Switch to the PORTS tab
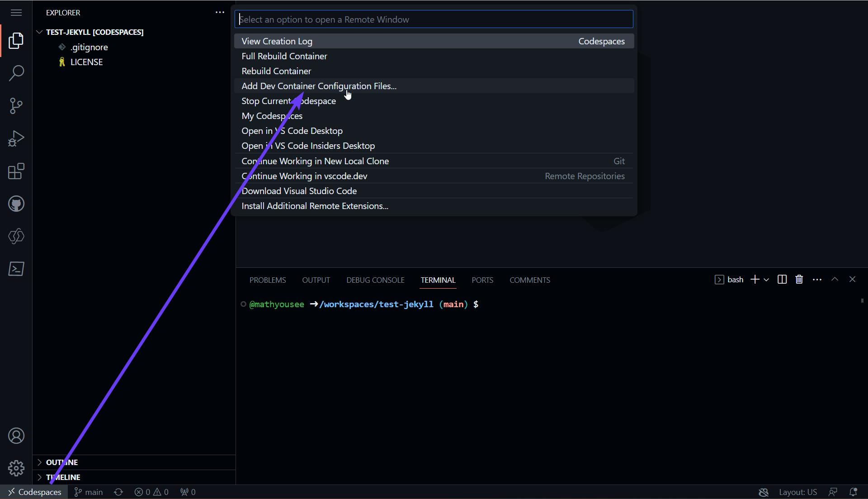The image size is (868, 499). (482, 280)
